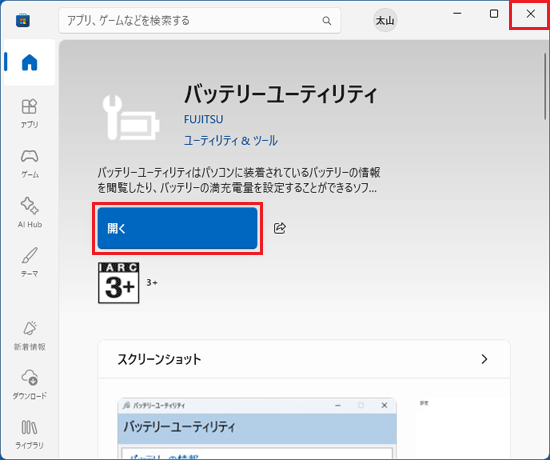Maximize the Microsoft Store window
The image size is (550, 460).
(494, 14)
